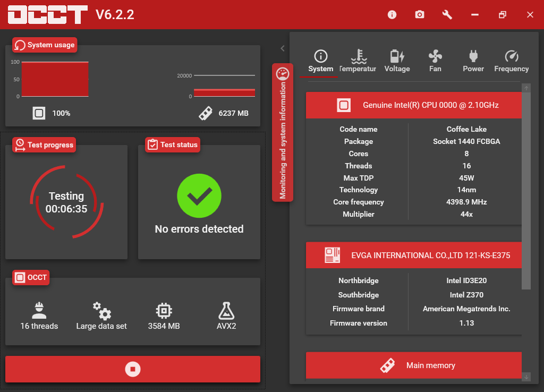Click the Intel ID3E20 northbridge value
The width and height of the screenshot is (544, 392).
click(x=466, y=280)
